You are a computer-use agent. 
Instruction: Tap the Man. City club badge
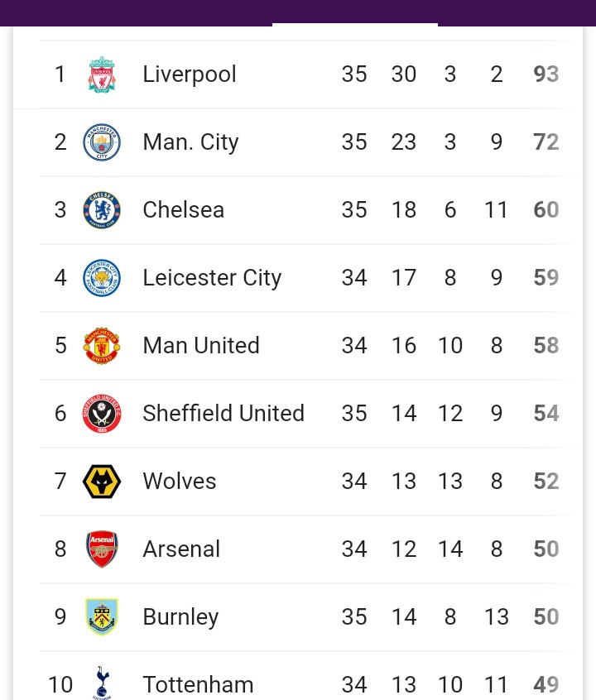click(102, 142)
